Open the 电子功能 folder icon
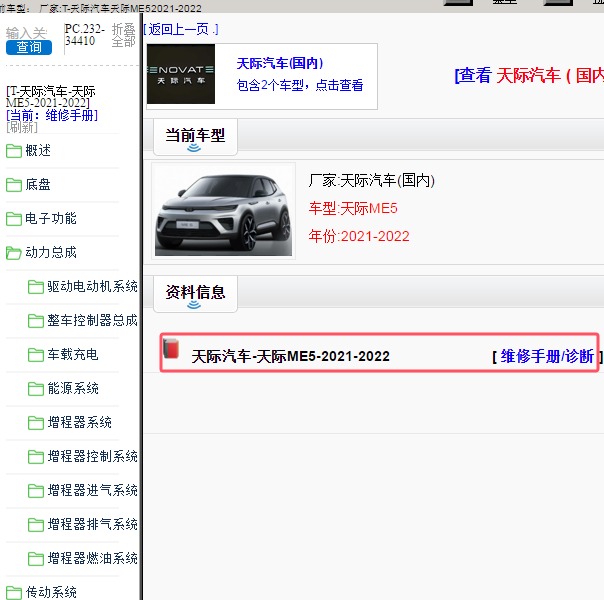This screenshot has width=604, height=600. 14,218
